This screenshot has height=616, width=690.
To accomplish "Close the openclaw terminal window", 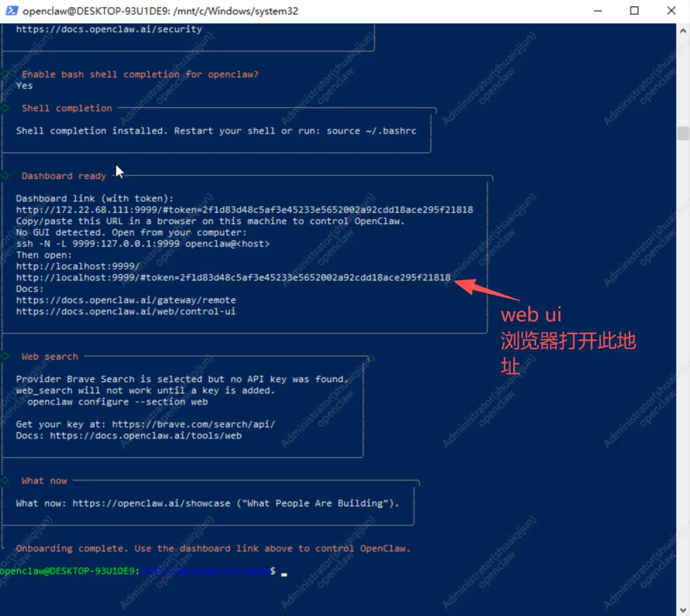I will tap(671, 11).
